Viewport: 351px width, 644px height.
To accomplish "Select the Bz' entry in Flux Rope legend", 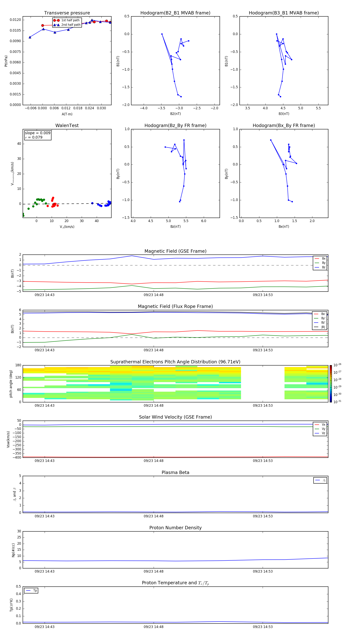I will 320,323.
